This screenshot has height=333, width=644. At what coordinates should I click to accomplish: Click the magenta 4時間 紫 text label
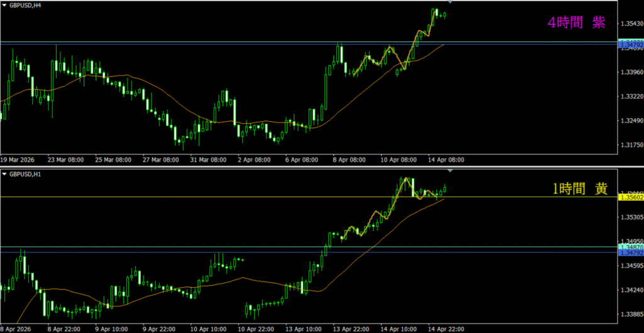[x=576, y=23]
